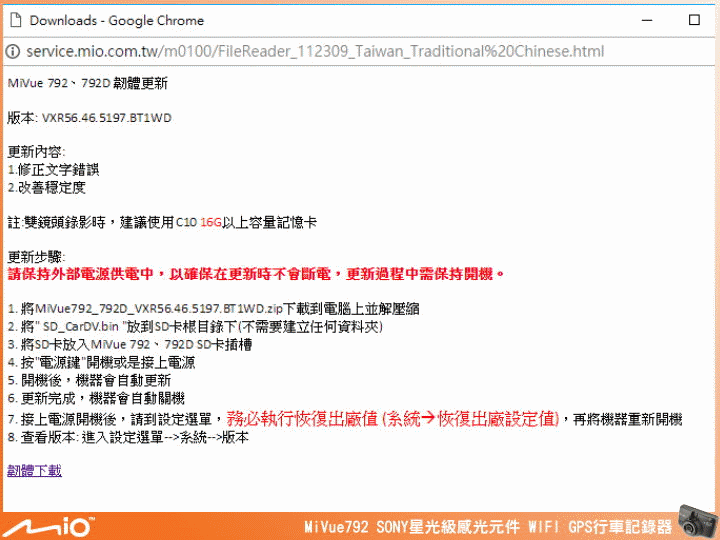Screen dimensions: 720x540
Task: Click step 1 with the MiVue792_792D zip filename
Action: click(214, 309)
